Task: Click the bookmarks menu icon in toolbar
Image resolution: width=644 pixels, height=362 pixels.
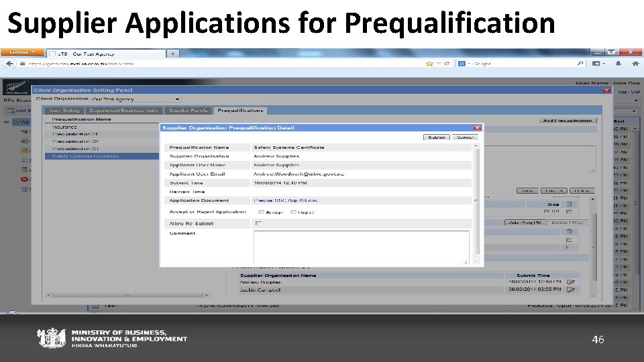Action: (x=598, y=63)
